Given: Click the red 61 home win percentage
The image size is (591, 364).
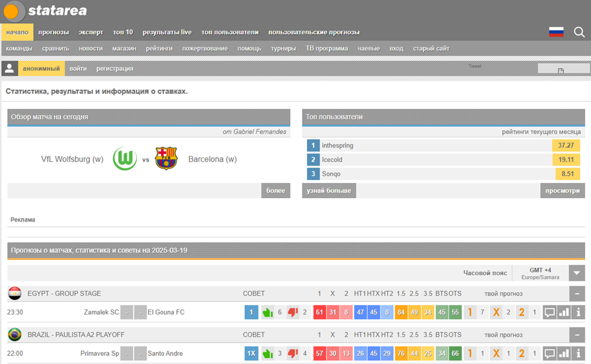Looking at the screenshot, I should pos(319,313).
